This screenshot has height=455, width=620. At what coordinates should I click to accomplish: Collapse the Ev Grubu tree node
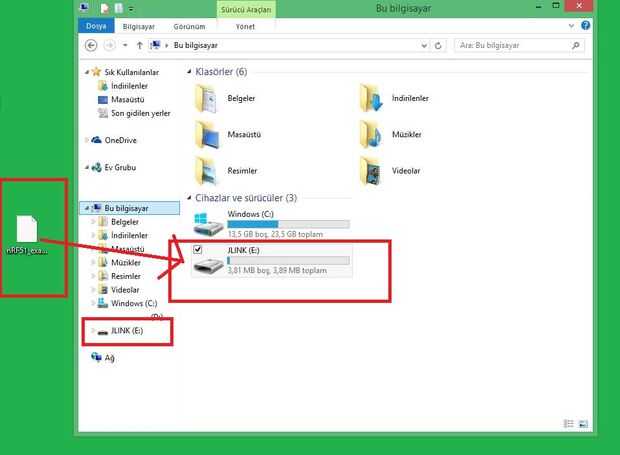pos(87,168)
